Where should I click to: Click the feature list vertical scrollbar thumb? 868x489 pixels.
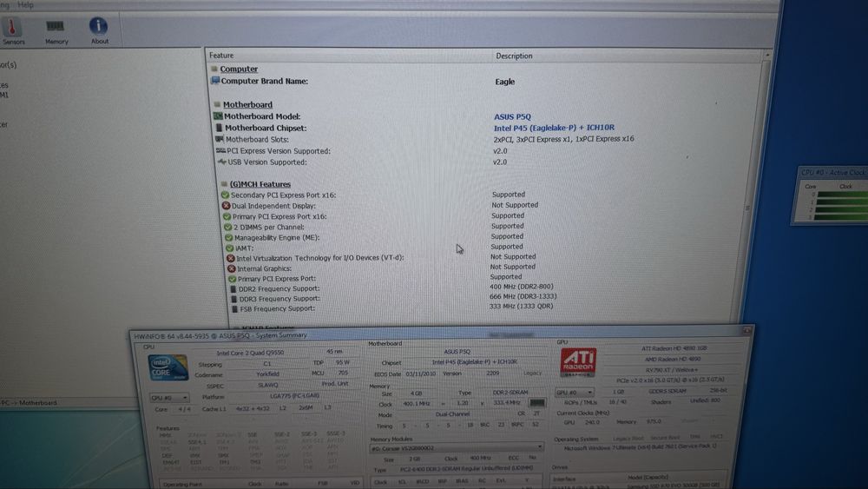coord(748,208)
